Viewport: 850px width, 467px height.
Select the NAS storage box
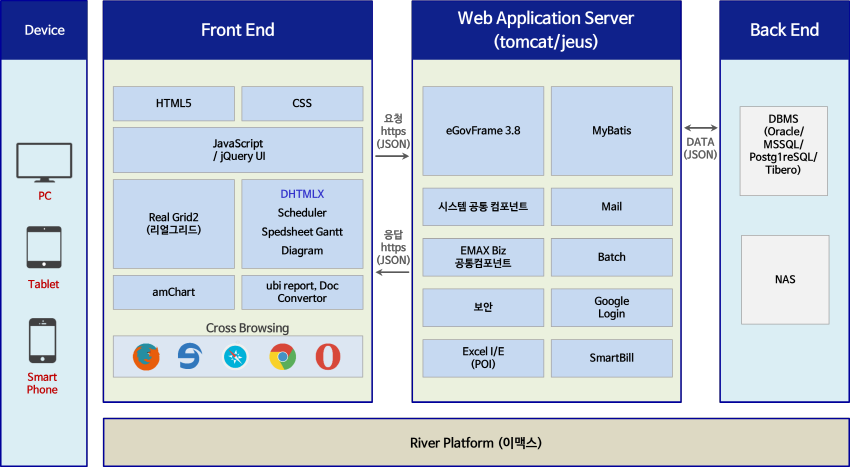(x=784, y=280)
